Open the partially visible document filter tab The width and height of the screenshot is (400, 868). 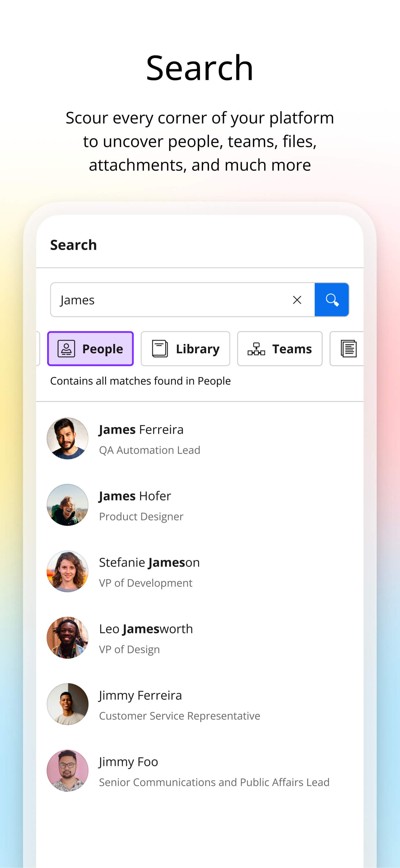click(347, 348)
